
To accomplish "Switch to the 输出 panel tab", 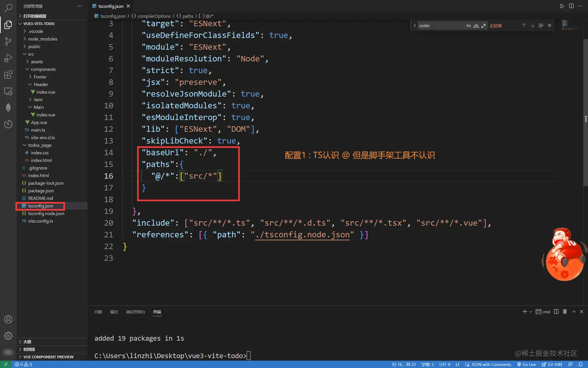I will tap(114, 312).
